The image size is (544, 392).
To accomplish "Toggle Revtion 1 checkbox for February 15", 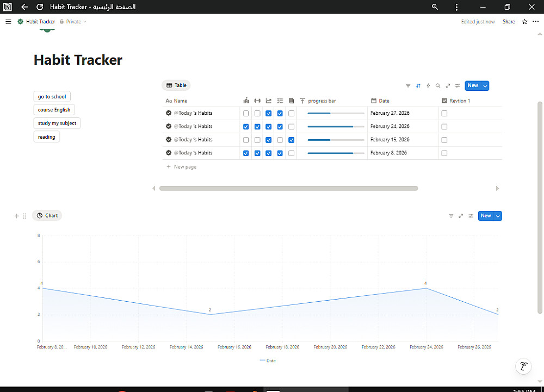I will point(444,140).
